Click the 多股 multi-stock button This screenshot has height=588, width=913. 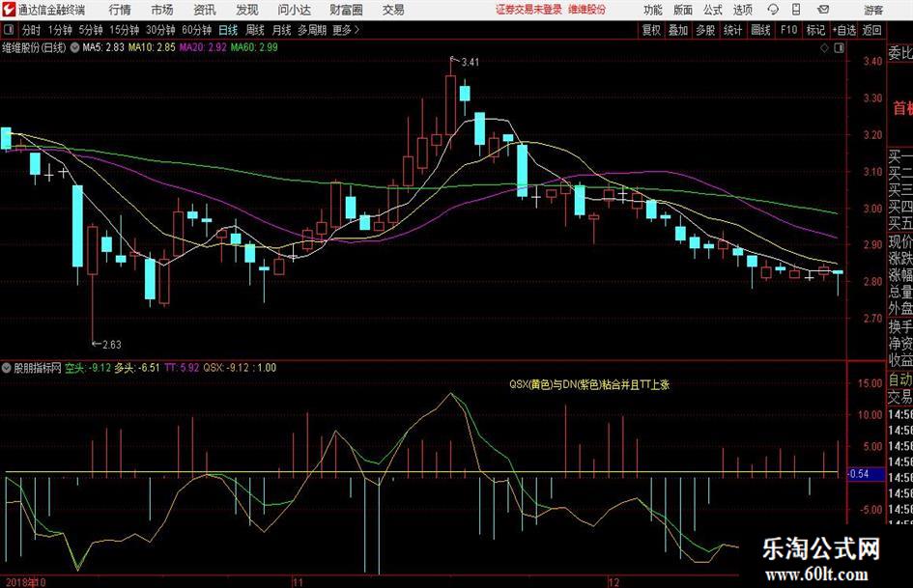click(705, 30)
